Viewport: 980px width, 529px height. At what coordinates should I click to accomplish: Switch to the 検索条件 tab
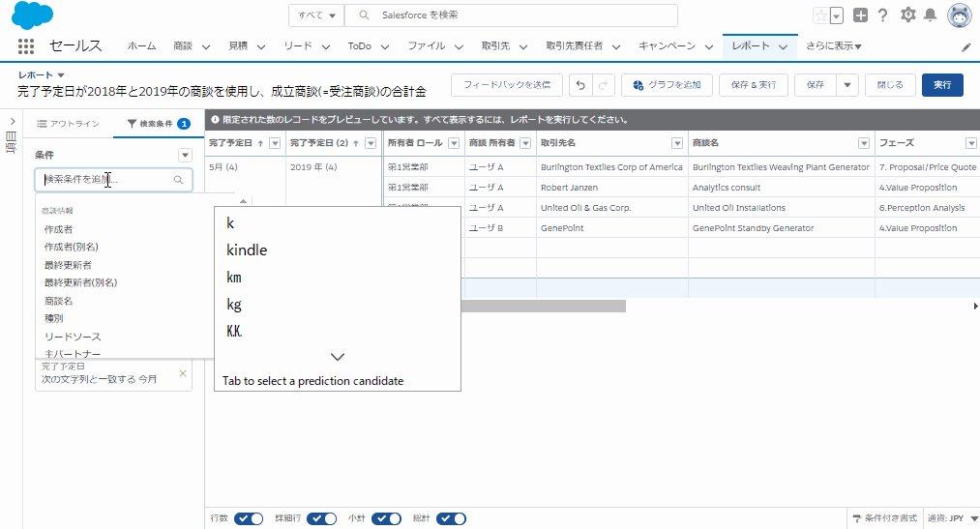[x=158, y=124]
